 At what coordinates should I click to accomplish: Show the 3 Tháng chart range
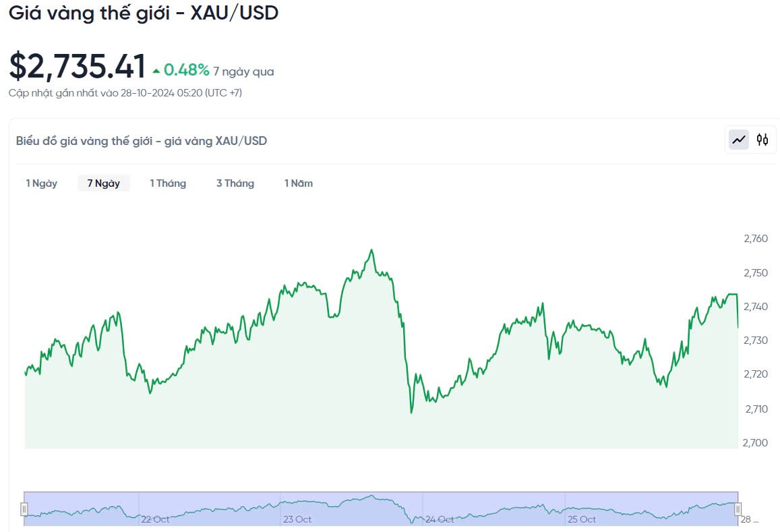point(235,183)
